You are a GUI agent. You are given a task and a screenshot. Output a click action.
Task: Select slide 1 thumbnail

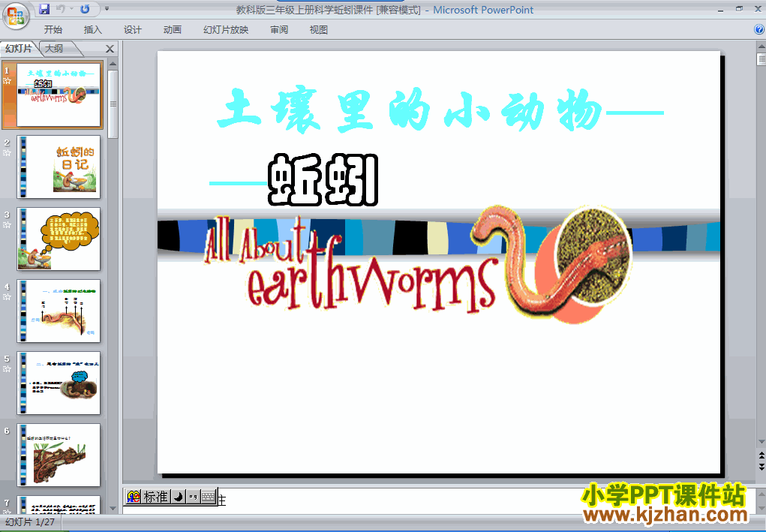[59, 95]
